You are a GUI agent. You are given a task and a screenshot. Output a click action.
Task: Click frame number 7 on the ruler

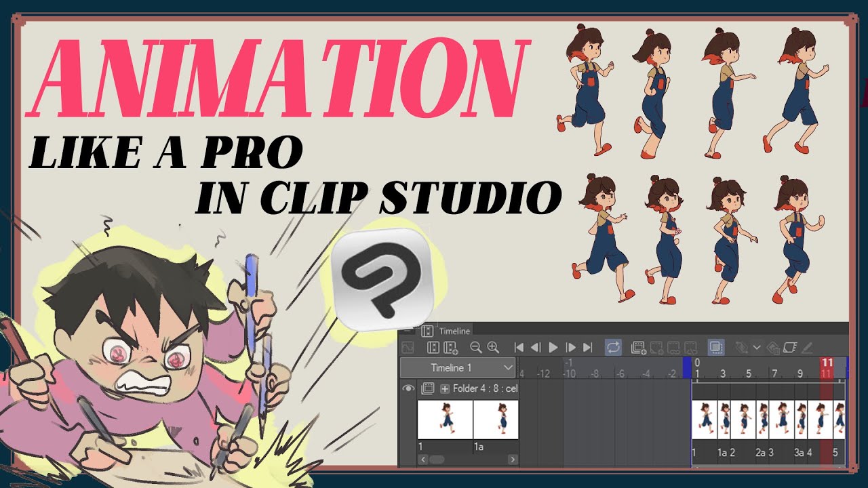[774, 373]
